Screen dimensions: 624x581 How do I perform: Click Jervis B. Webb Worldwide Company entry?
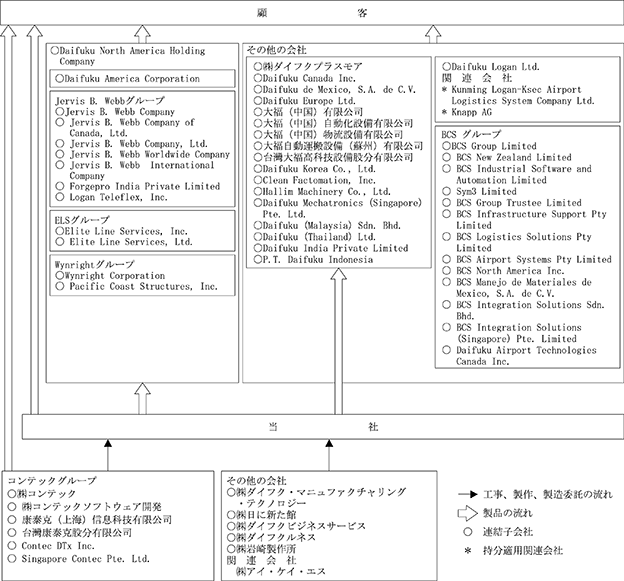point(142,154)
